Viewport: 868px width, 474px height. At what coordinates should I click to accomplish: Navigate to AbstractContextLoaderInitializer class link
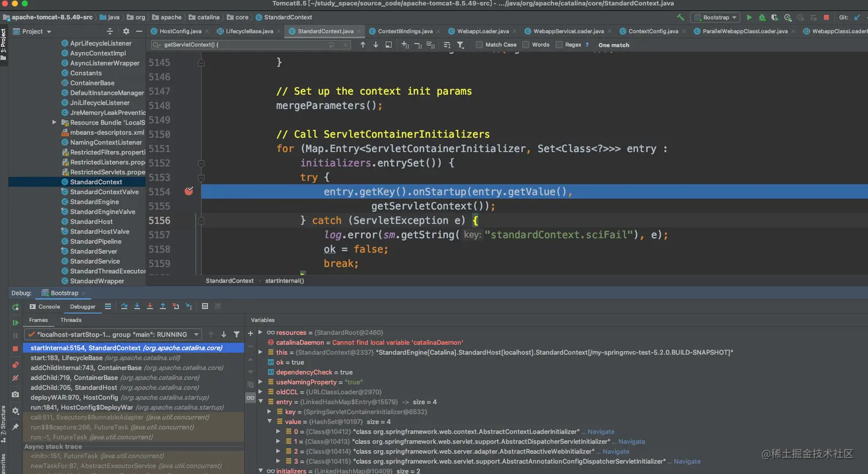point(600,431)
